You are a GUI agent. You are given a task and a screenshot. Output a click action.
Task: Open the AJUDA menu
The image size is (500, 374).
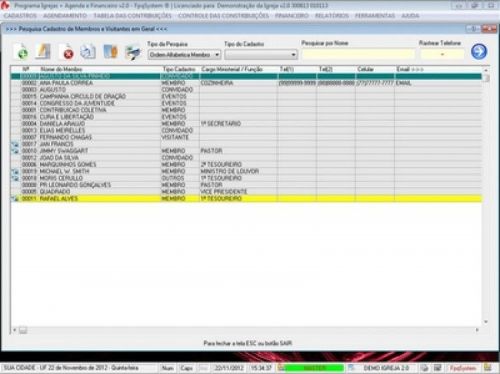pyautogui.click(x=410, y=16)
